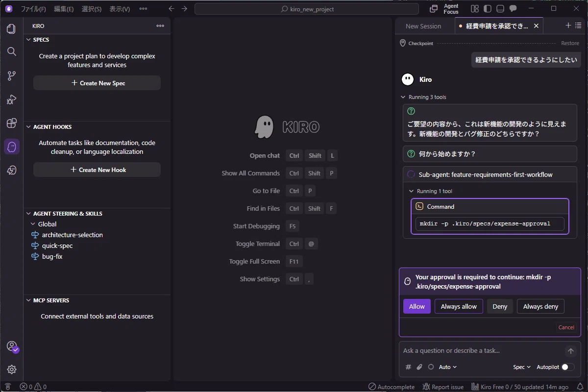
Task: Toggle the chat panel speech bubble icon
Action: coord(513,9)
